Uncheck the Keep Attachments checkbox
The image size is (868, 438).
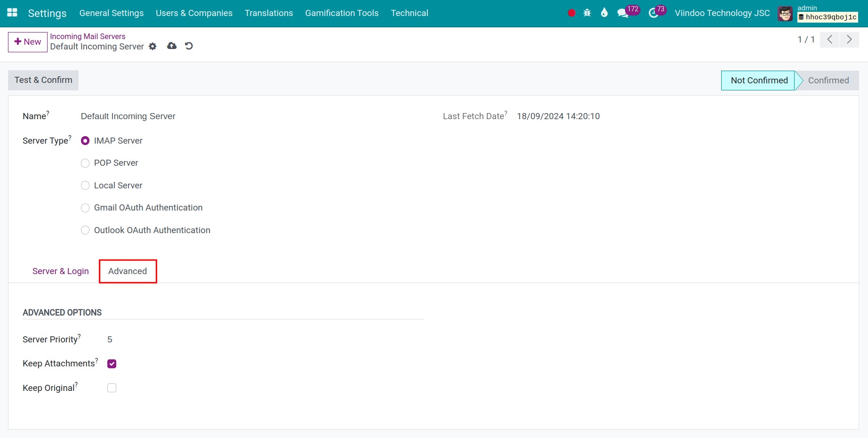[112, 364]
